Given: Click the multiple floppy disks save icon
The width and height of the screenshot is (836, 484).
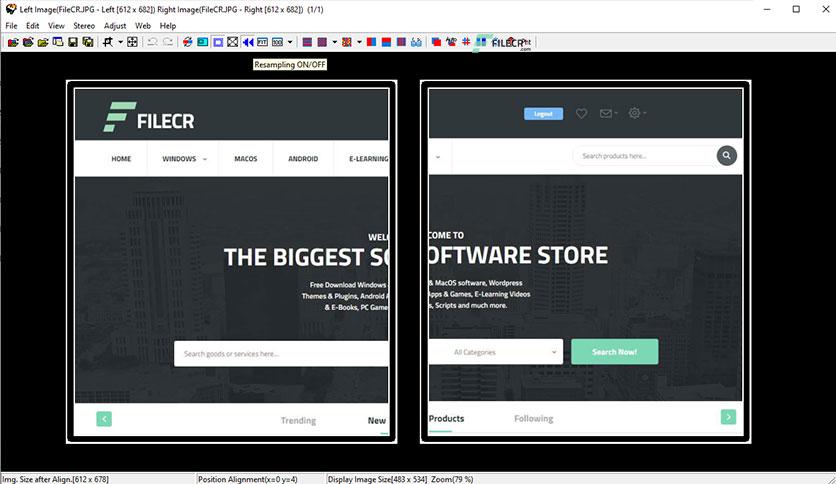Looking at the screenshot, I should click(88, 42).
